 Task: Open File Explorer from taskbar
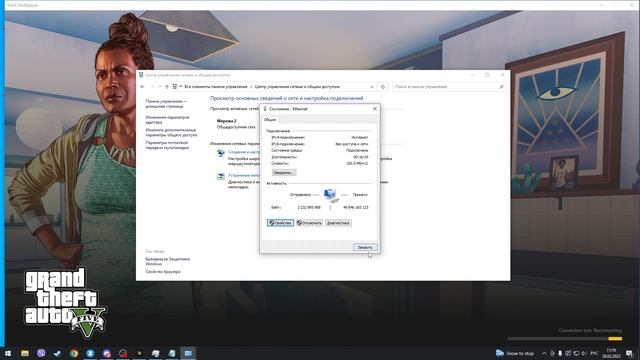coord(25,353)
